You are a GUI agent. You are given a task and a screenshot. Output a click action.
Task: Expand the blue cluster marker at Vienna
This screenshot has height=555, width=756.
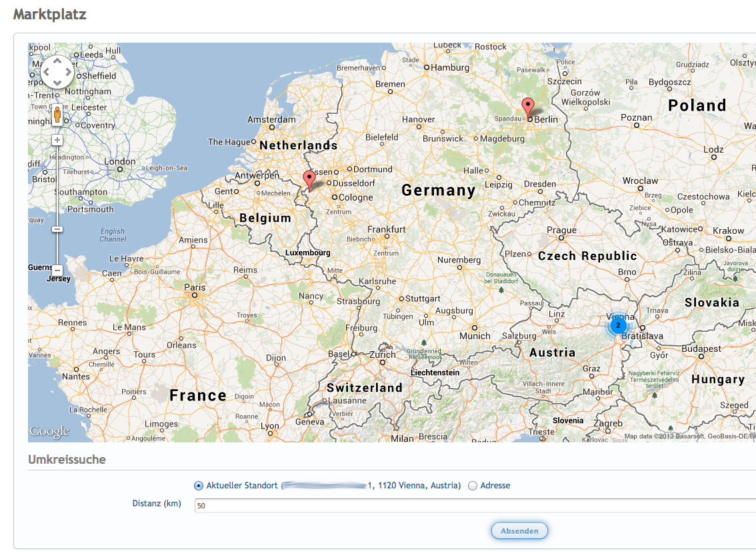[x=618, y=325]
